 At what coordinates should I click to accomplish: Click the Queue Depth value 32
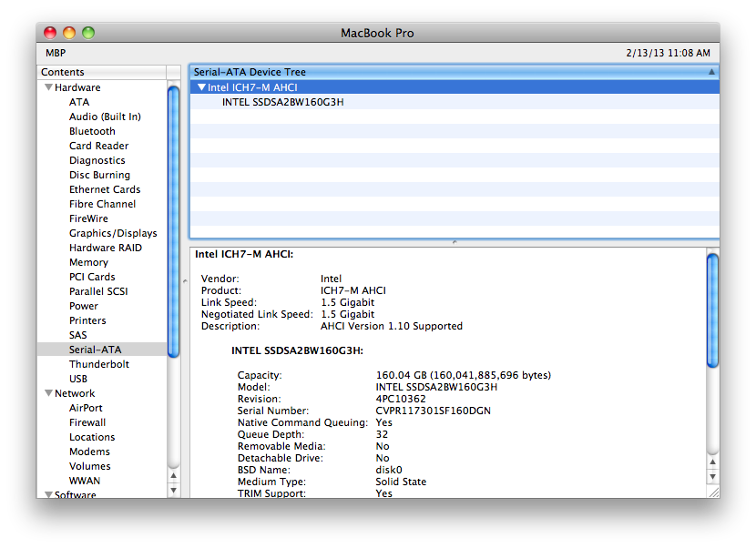pyautogui.click(x=382, y=434)
